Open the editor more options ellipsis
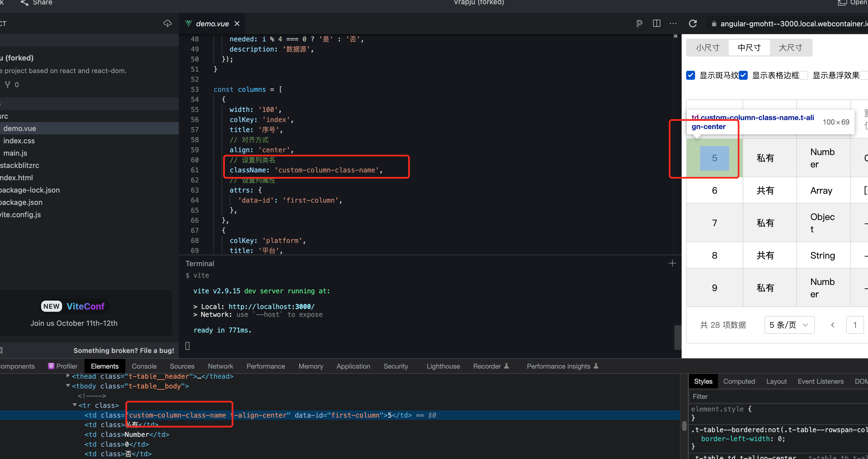868x459 pixels. click(673, 23)
